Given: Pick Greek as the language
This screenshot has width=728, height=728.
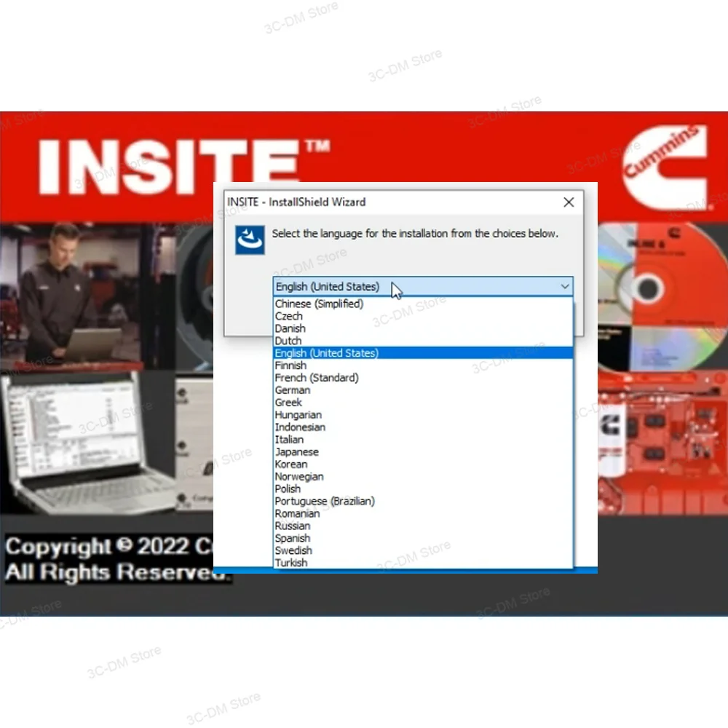Looking at the screenshot, I should point(423,403).
